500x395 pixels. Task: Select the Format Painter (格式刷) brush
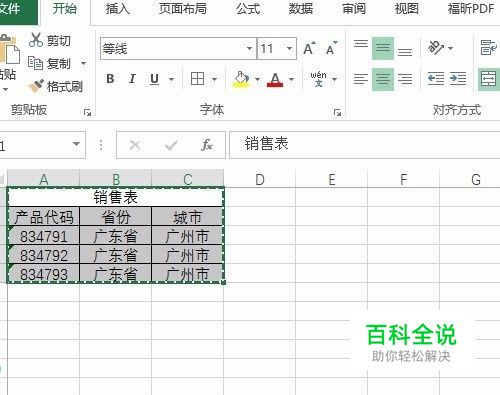[x=36, y=86]
